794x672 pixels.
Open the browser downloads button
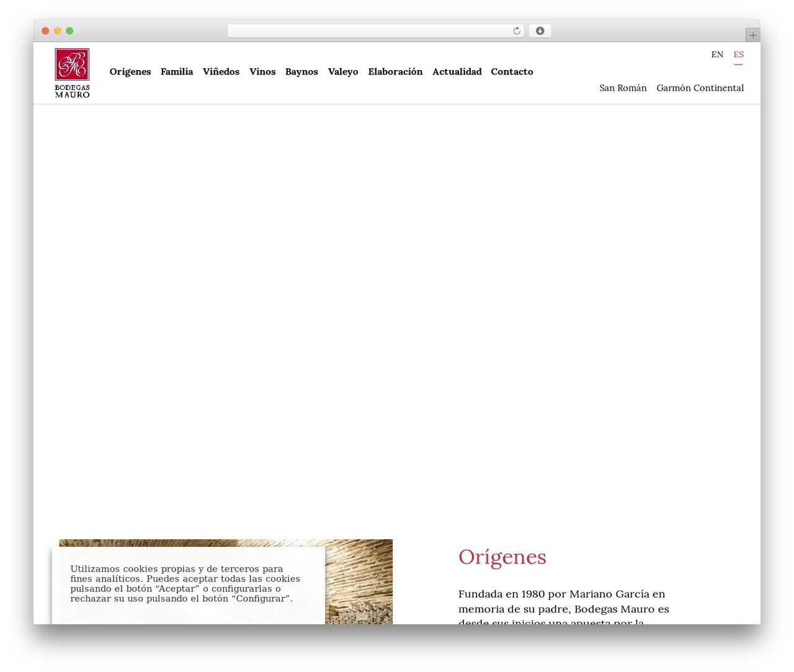click(x=540, y=31)
